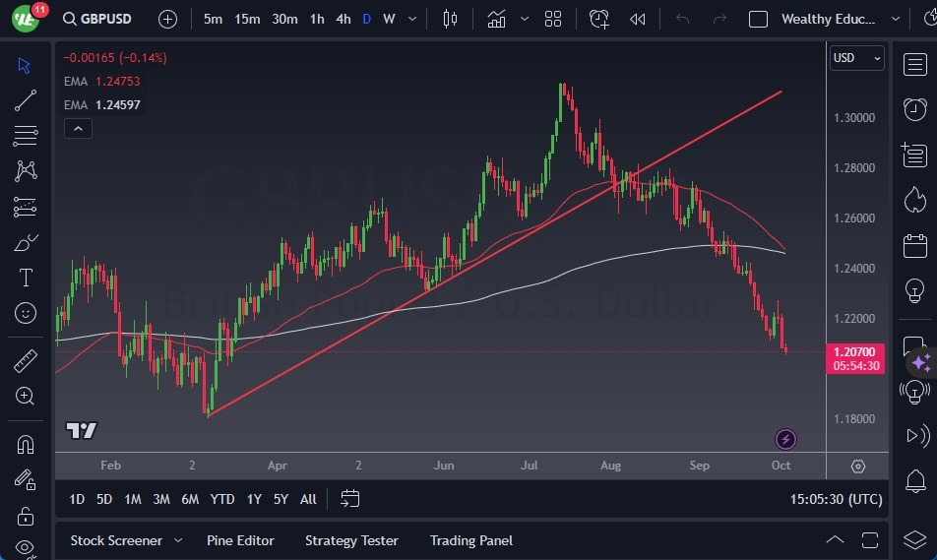Open the Strategy Tester tab
Viewport: 937px width, 560px height.
point(351,540)
